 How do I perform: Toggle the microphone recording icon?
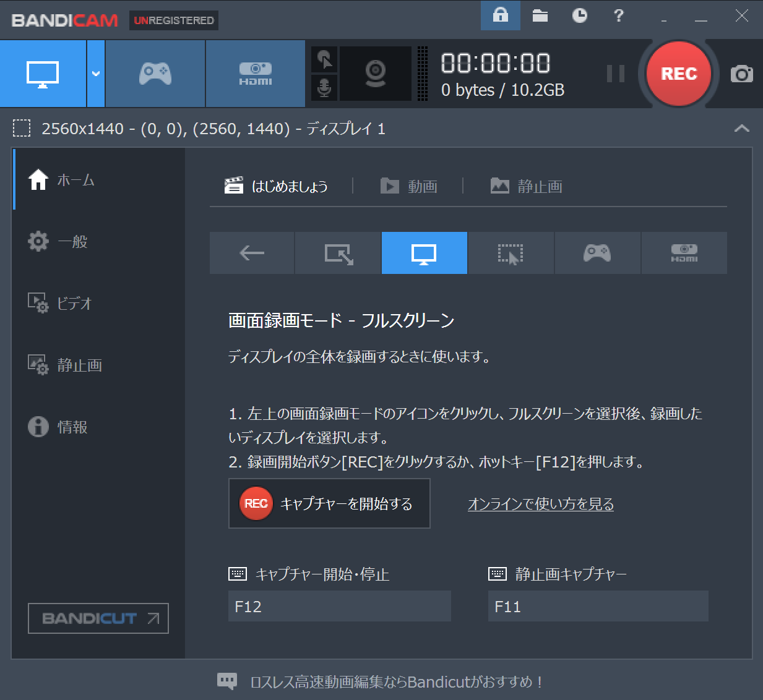324,87
